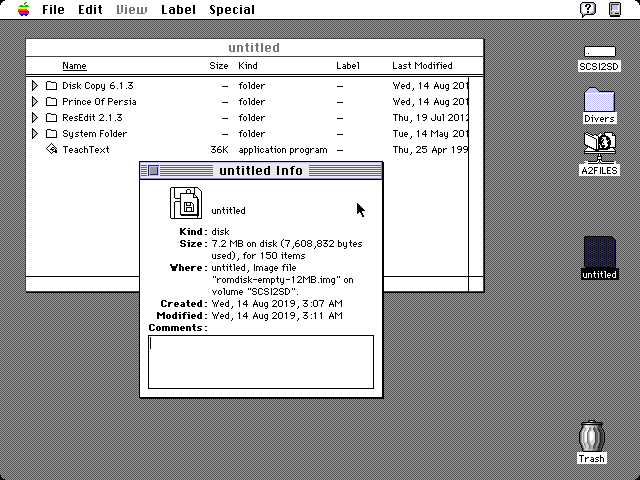Select the TeachText application icon
The height and width of the screenshot is (480, 640).
tap(51, 149)
